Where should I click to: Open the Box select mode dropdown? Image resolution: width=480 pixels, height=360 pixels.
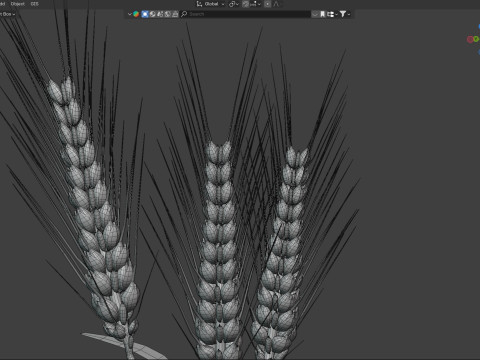tap(7, 14)
